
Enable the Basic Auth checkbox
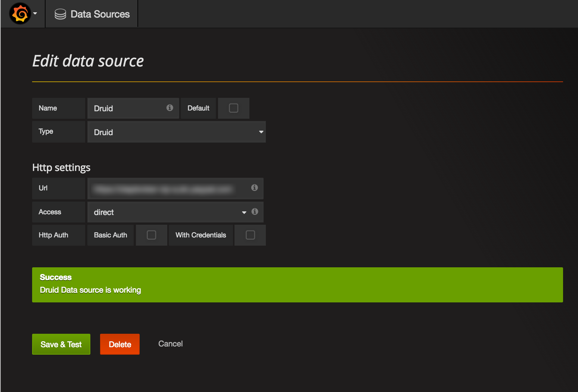tap(152, 235)
